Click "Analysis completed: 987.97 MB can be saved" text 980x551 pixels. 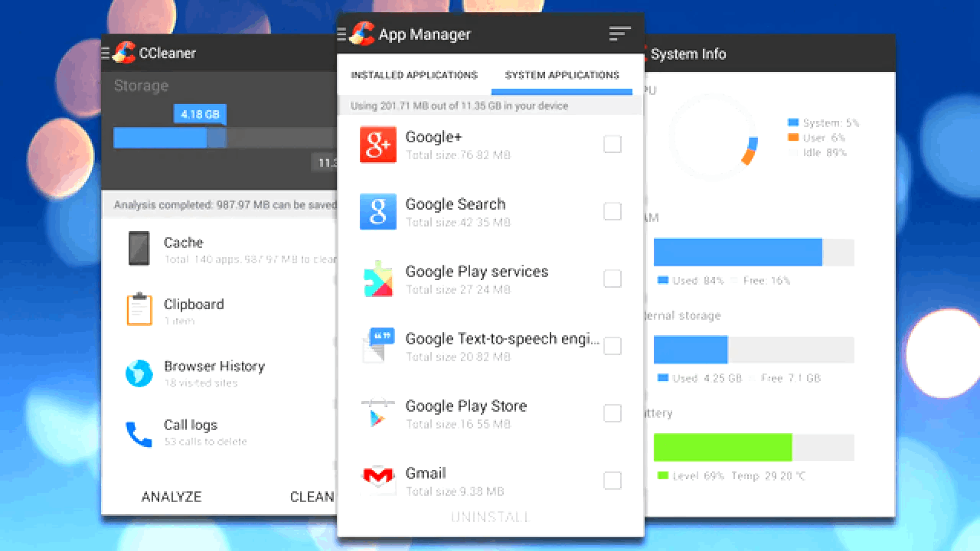coord(225,205)
